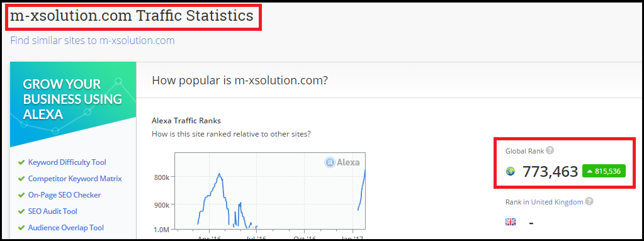Open the Keyword Difficulty Tool link
The height and width of the screenshot is (241, 644).
67,162
